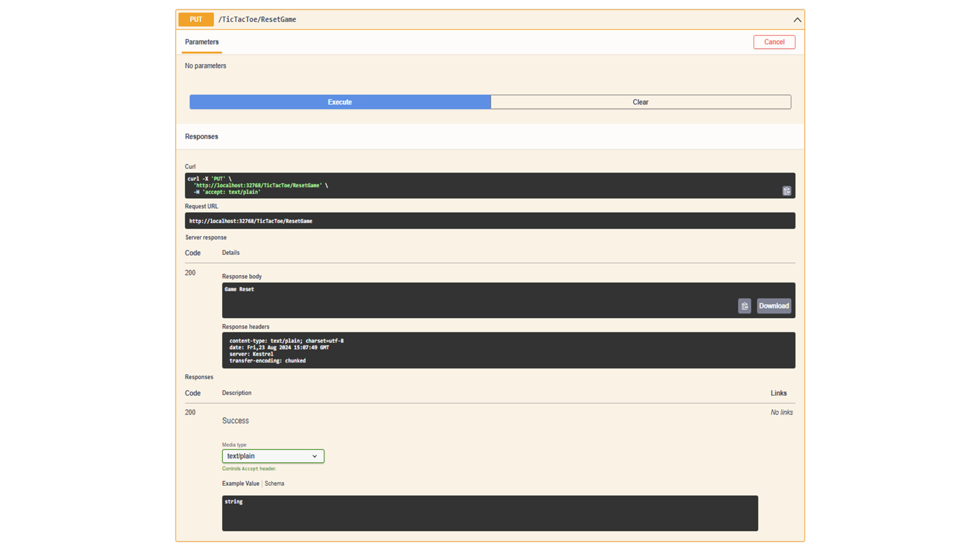Viewport: 980px width, 551px height.
Task: Click the 'No parameters' text
Action: point(205,66)
